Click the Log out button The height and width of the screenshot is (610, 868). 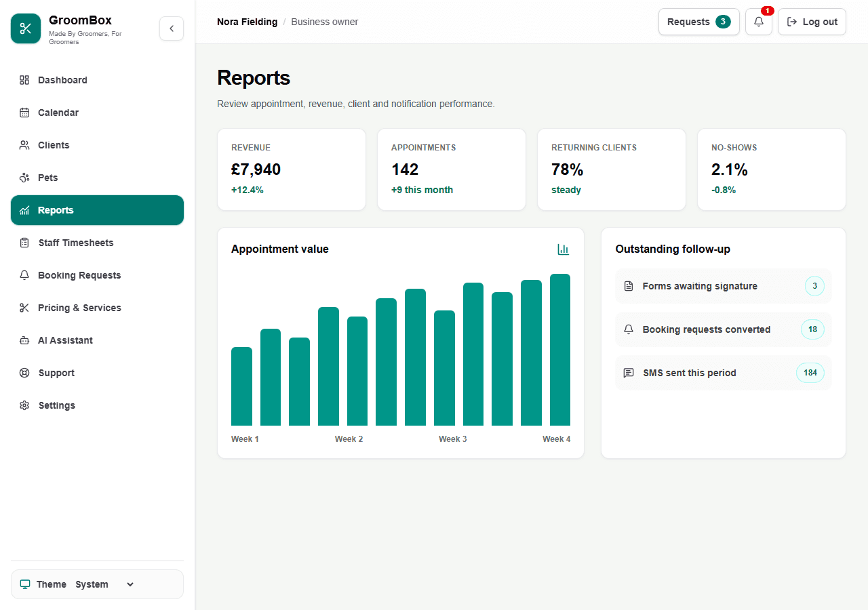point(812,22)
